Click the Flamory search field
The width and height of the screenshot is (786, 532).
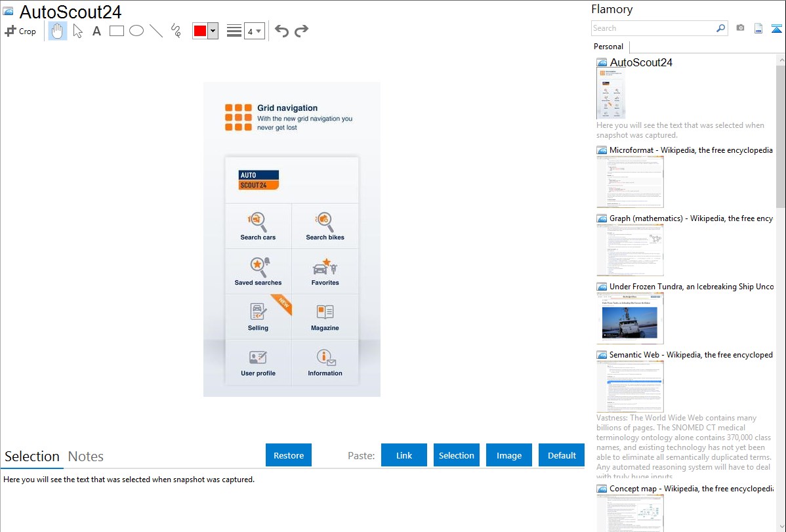click(x=653, y=28)
